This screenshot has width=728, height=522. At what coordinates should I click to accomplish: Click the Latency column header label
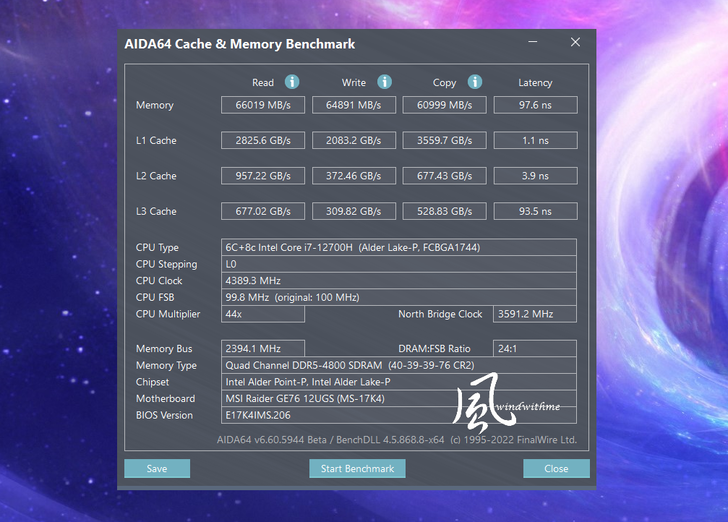[x=535, y=83]
